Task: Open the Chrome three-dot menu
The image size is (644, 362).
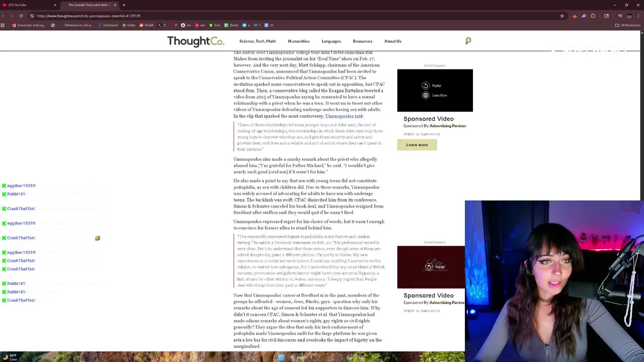Action: 638,16
